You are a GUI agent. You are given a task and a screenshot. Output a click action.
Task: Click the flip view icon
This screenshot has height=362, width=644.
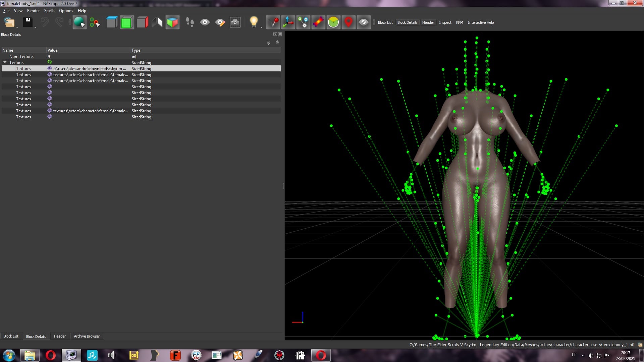[157, 22]
